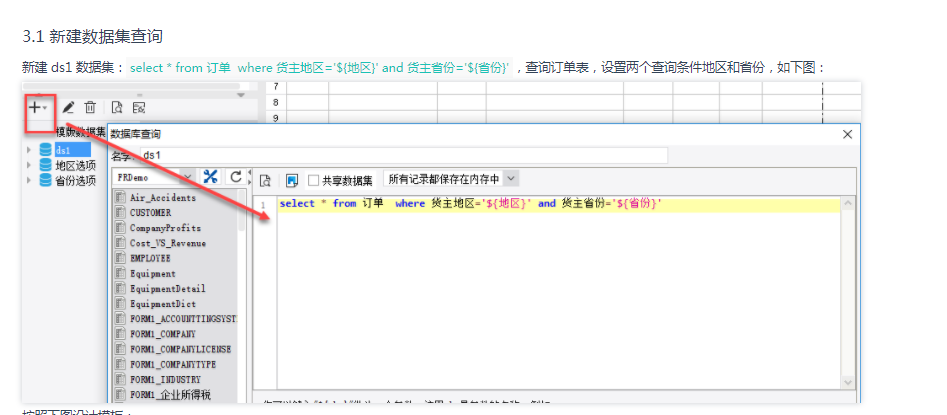947x415 pixels.
Task: Select the FORM1_INDUSTRY table name
Action: [165, 380]
